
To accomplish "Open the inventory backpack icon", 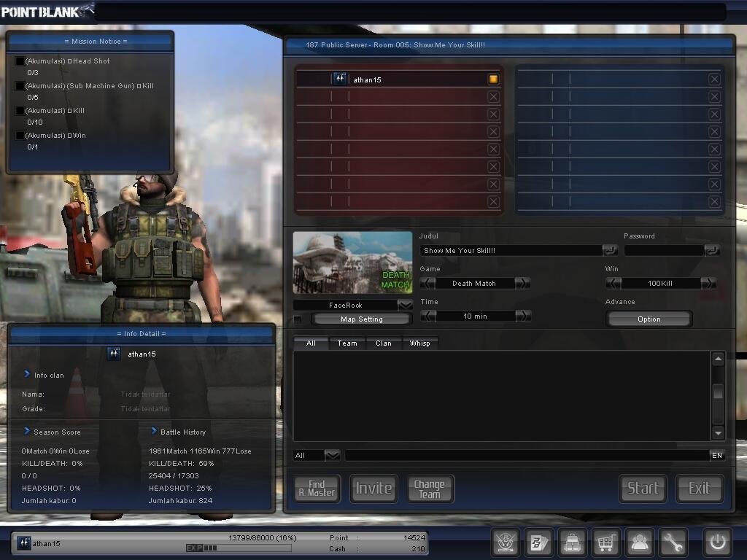I will [x=572, y=542].
